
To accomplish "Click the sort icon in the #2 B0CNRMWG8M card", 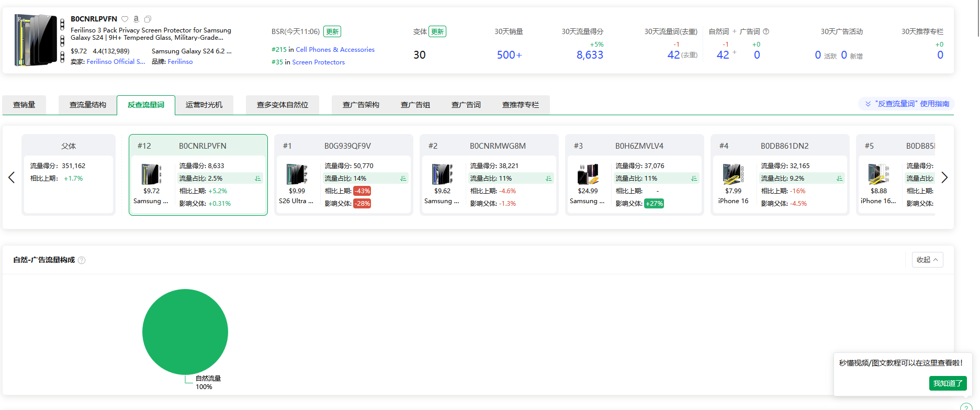I will pyautogui.click(x=548, y=179).
